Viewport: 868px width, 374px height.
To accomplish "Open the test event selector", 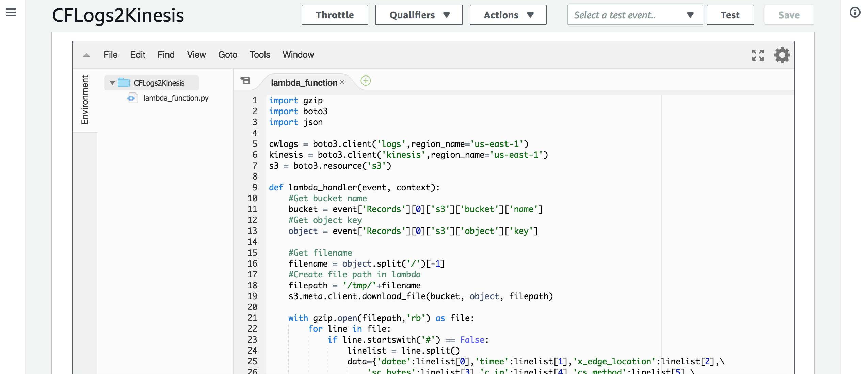I will click(634, 15).
